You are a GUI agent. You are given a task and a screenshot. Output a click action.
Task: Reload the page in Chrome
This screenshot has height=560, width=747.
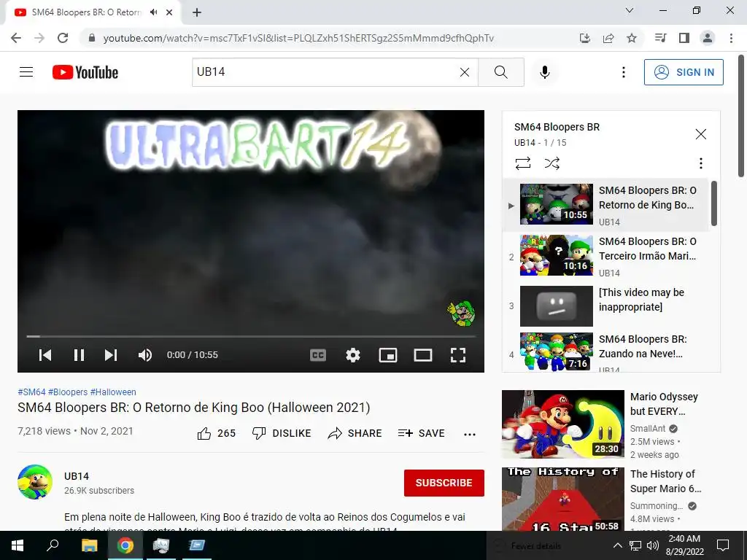pyautogui.click(x=63, y=38)
